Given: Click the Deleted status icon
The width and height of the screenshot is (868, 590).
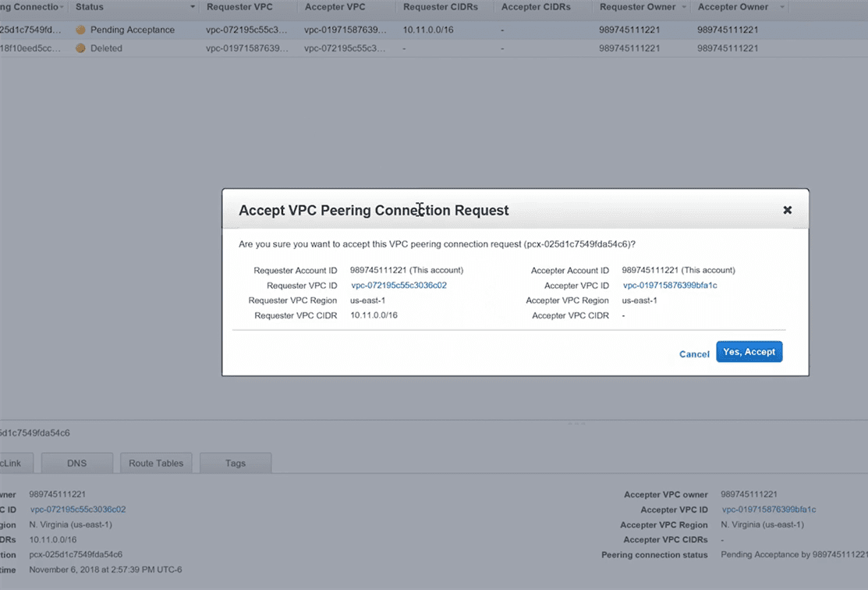Looking at the screenshot, I should [80, 48].
